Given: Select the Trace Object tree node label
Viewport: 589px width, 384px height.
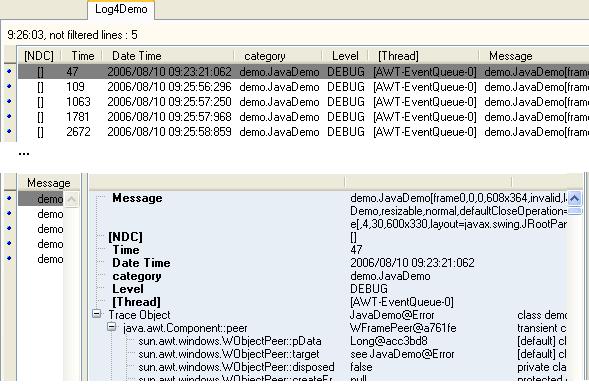Looking at the screenshot, I should pyautogui.click(x=139, y=315).
